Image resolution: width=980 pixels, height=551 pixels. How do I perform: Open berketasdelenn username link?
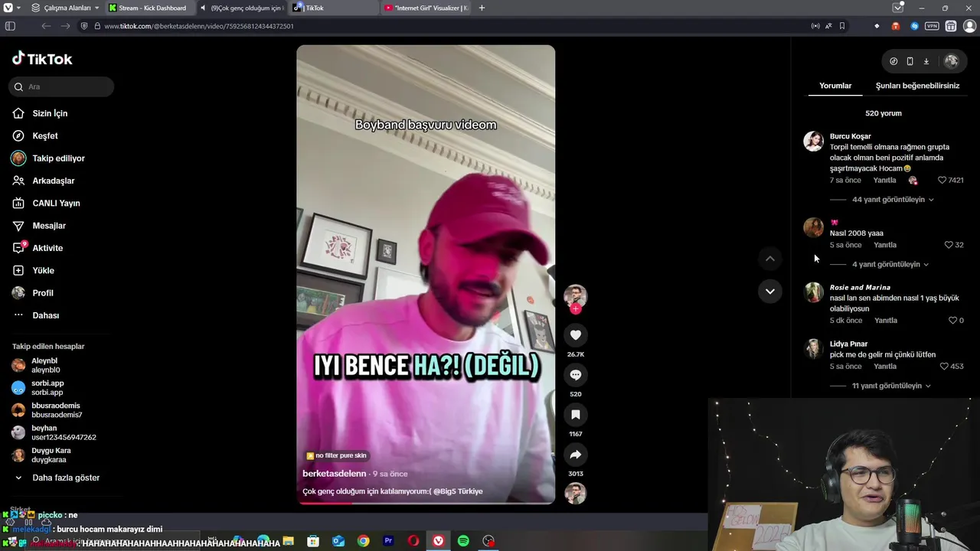coord(335,474)
